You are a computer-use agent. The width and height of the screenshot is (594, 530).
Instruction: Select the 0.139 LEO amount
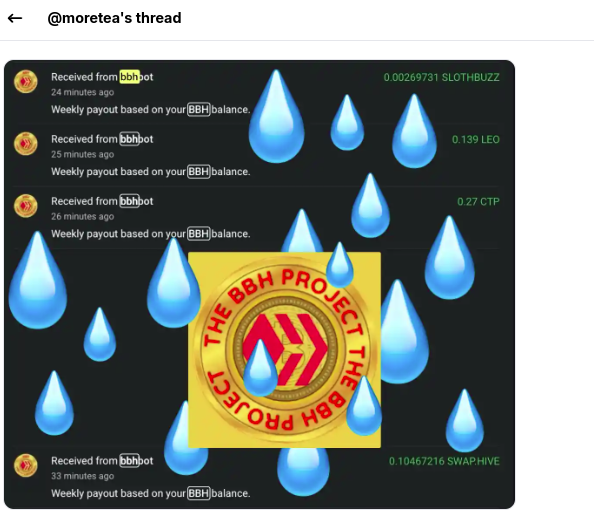[x=475, y=140]
